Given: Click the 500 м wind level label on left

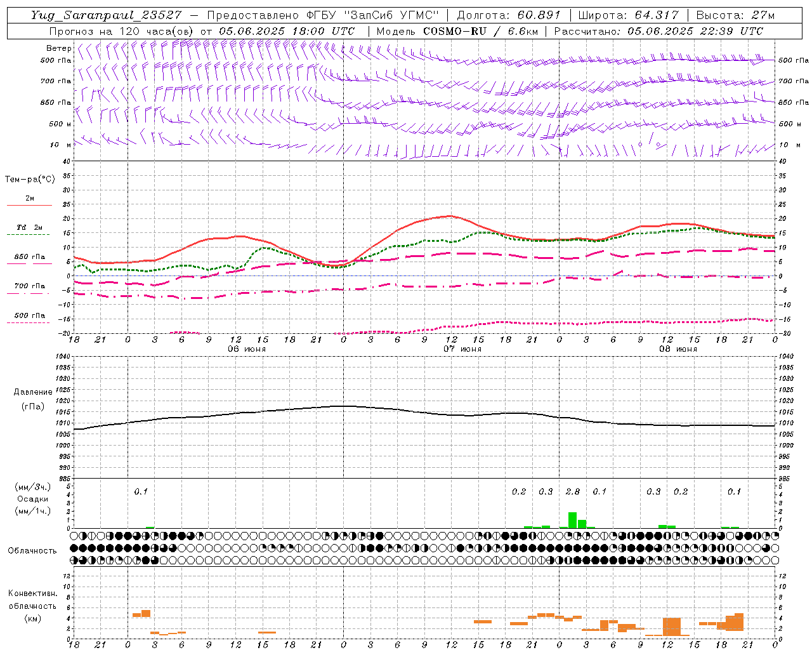Looking at the screenshot, I should click(x=60, y=124).
